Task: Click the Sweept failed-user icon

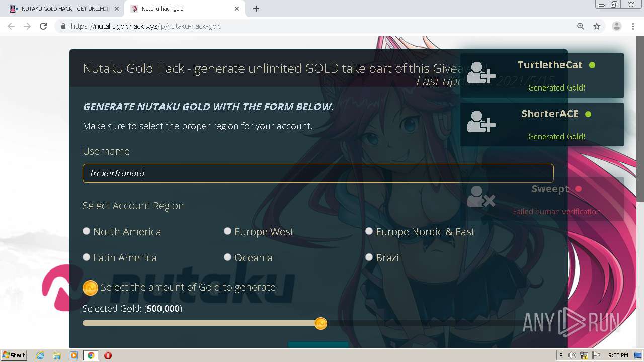Action: tap(481, 196)
